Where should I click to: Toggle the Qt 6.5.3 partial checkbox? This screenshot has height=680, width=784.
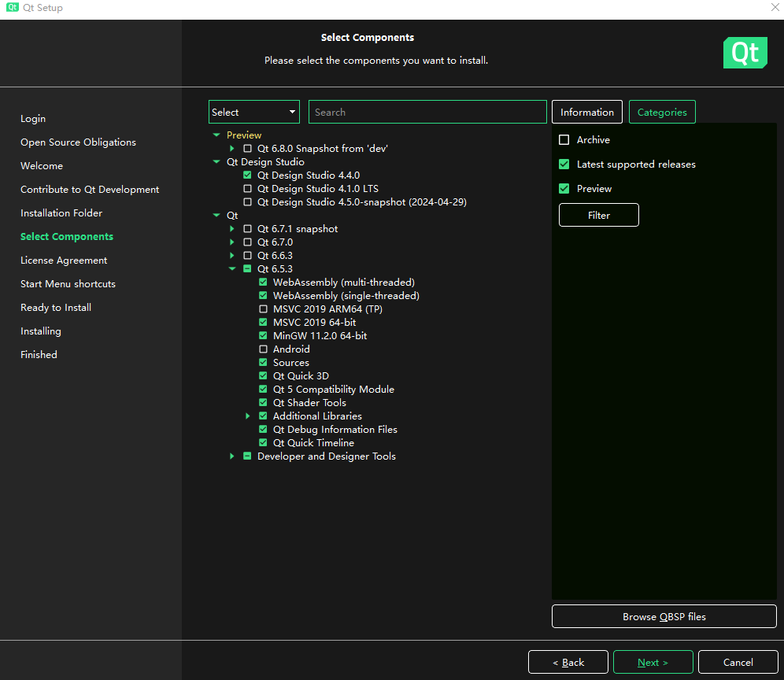pos(247,269)
